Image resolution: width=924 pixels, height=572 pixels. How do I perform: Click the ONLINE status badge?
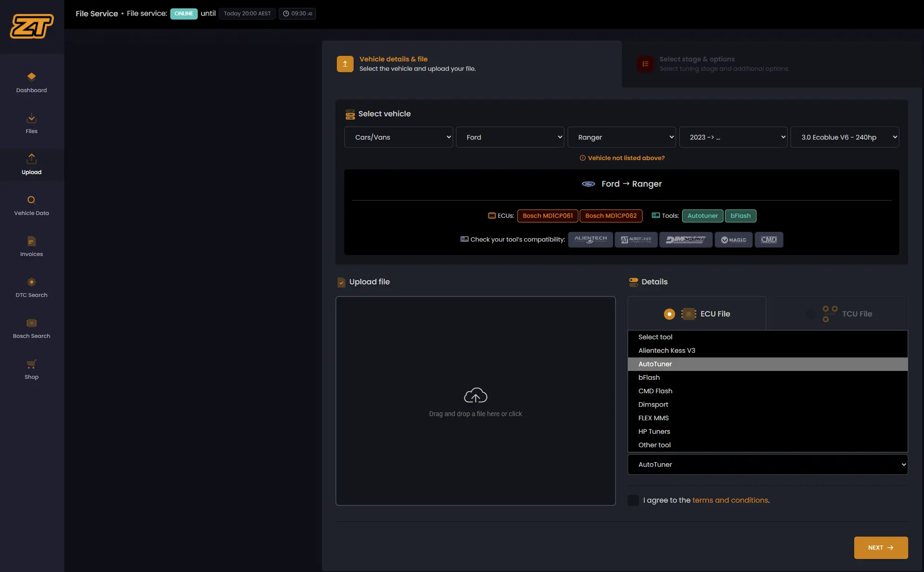click(x=184, y=13)
